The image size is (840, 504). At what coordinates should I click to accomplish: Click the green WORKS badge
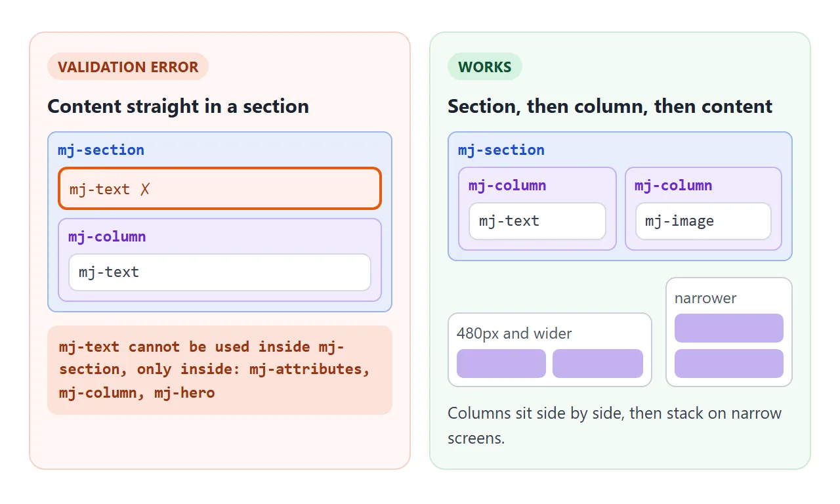(485, 67)
